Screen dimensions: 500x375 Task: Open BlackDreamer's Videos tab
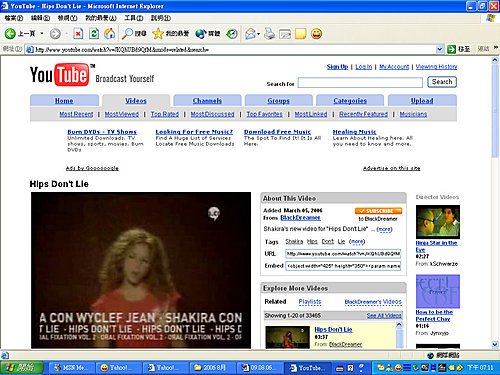pos(373,302)
